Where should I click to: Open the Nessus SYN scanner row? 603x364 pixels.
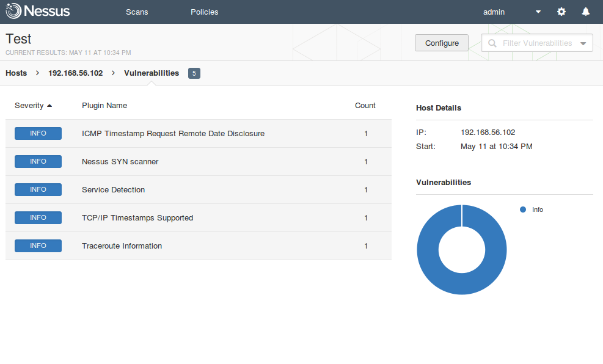pyautogui.click(x=199, y=161)
